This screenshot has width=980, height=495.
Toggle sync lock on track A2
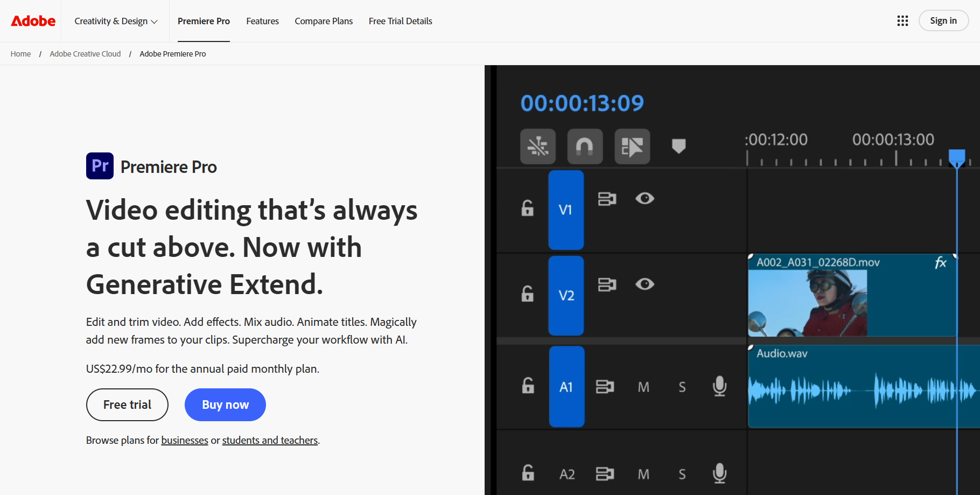click(x=605, y=473)
